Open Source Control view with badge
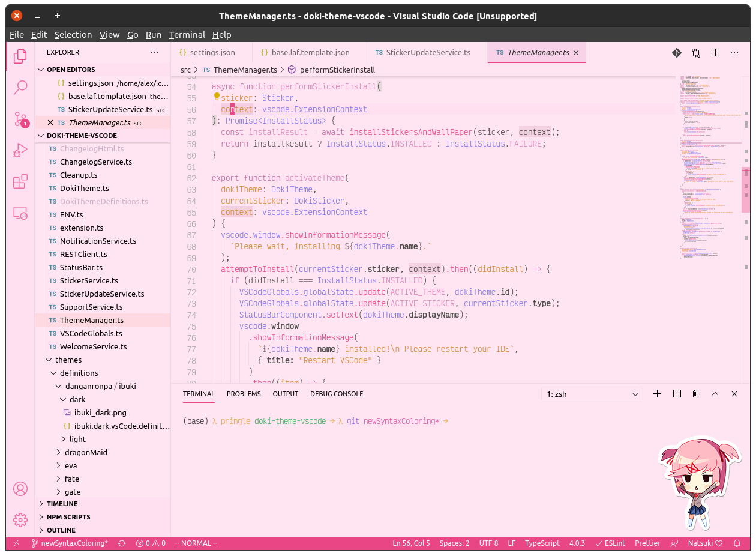 [20, 119]
